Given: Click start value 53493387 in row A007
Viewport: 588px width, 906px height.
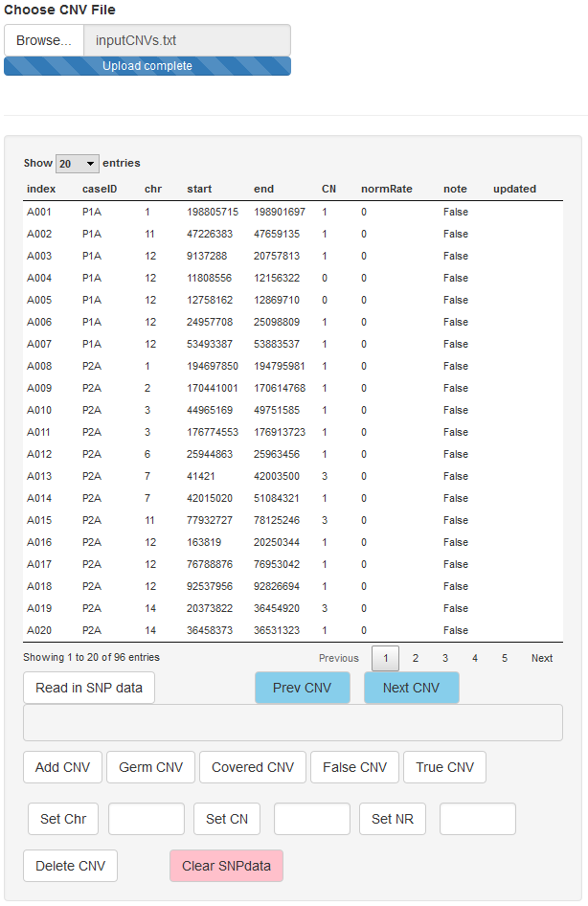Looking at the screenshot, I should [x=209, y=344].
